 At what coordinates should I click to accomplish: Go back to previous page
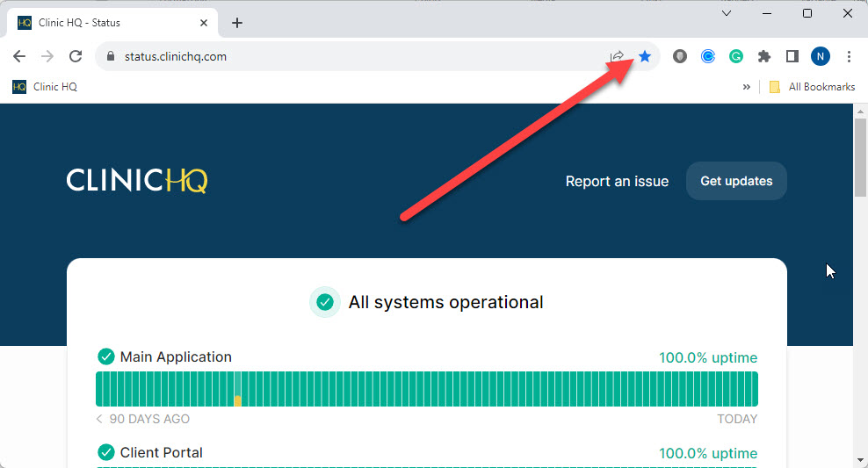click(x=19, y=56)
